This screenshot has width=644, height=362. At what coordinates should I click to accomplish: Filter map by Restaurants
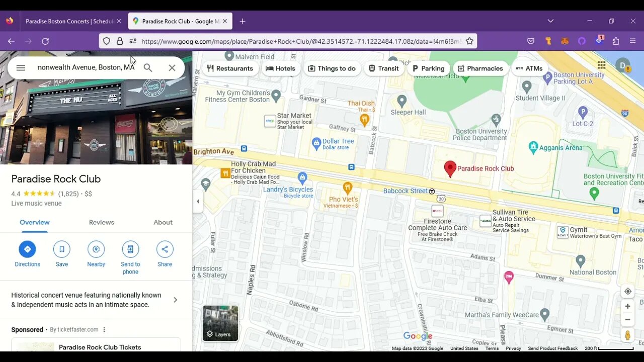pos(230,68)
